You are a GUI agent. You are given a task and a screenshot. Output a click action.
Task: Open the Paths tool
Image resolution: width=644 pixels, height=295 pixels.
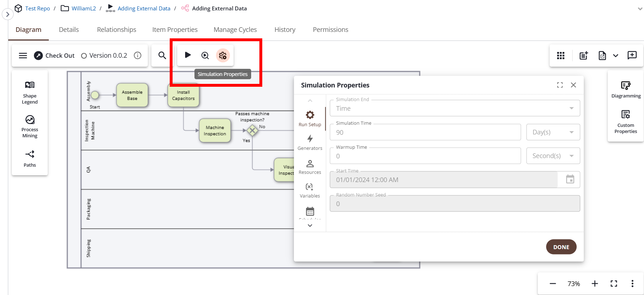tap(30, 158)
